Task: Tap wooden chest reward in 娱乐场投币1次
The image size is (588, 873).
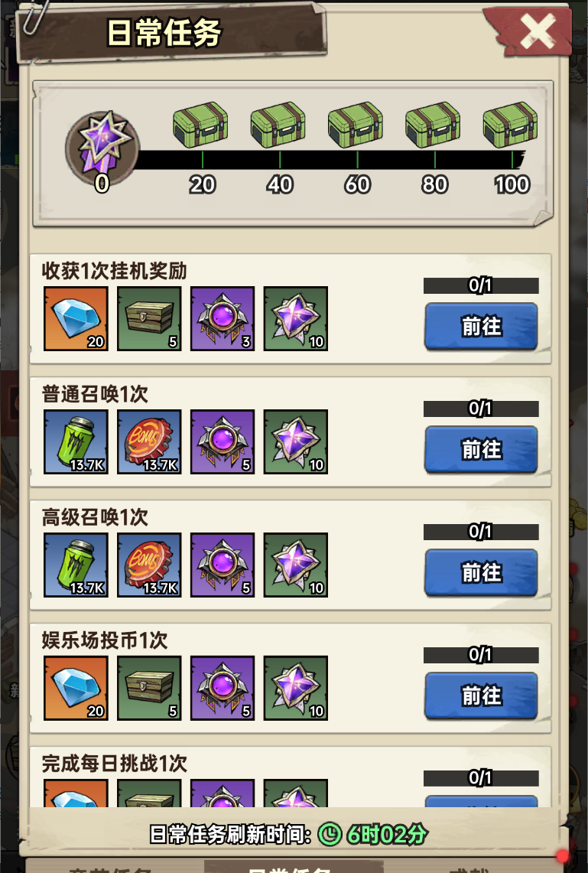Action: pyautogui.click(x=149, y=688)
